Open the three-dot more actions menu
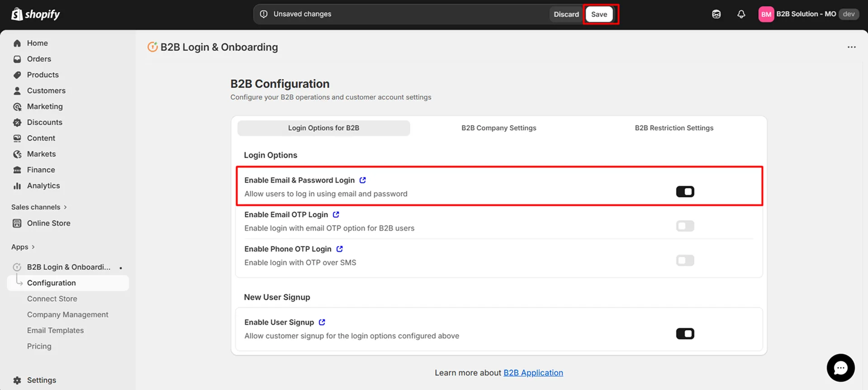Screen dimensions: 868x390 pos(851,47)
